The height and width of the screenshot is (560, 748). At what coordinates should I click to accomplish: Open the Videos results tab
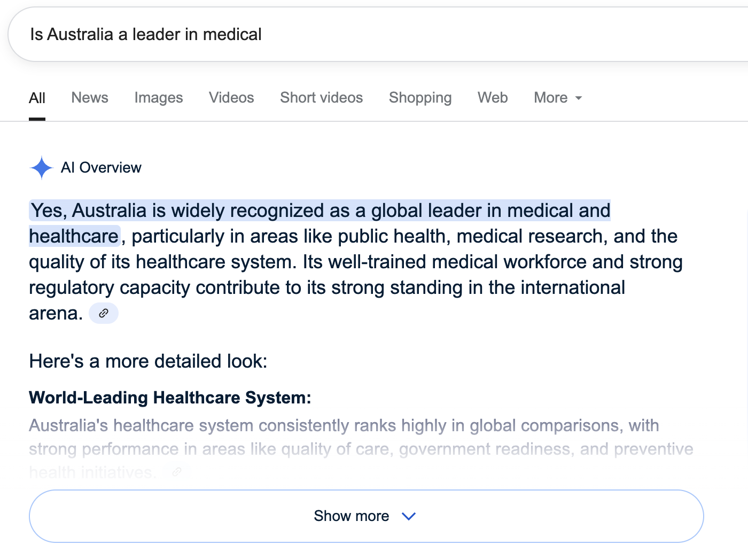(231, 98)
